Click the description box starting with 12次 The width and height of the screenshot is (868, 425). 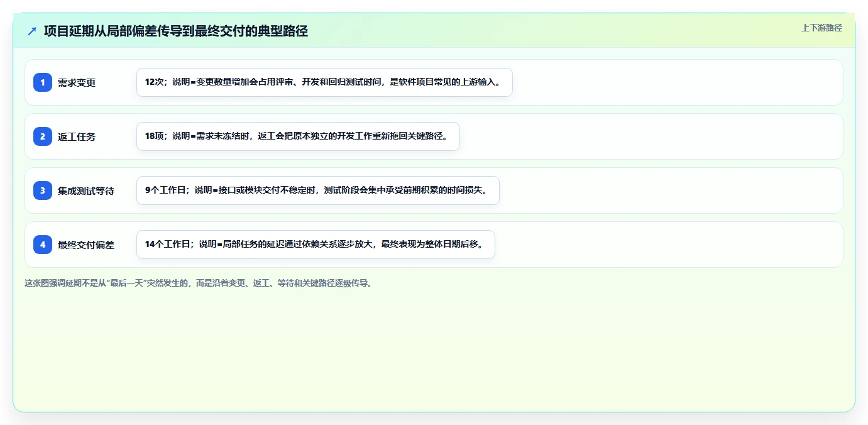(324, 82)
